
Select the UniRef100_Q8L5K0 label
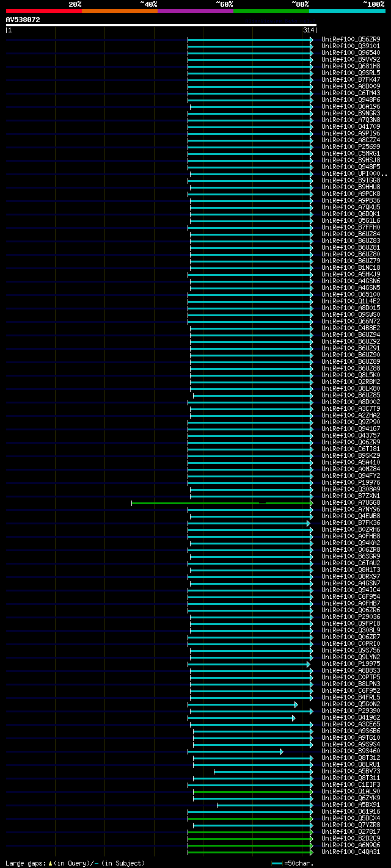[351, 375]
